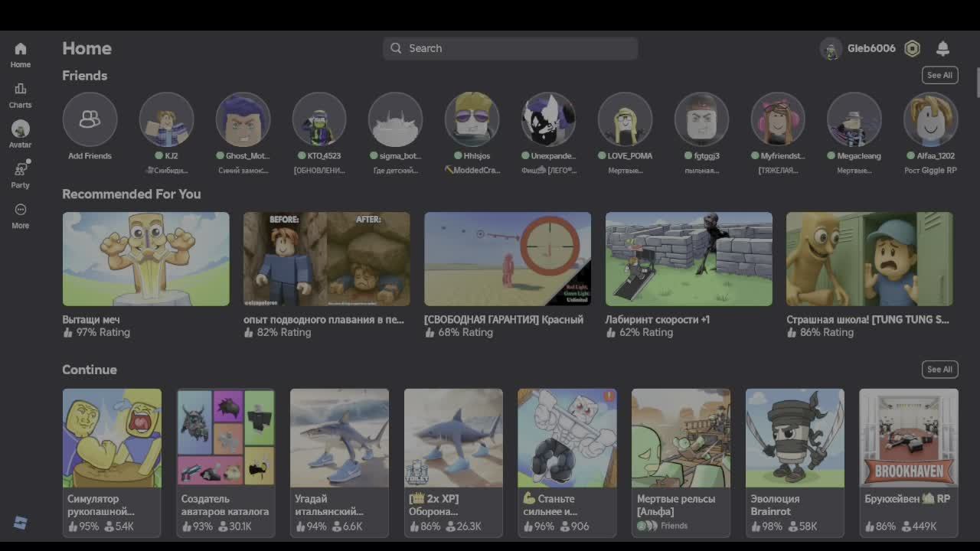Click the Recommended For You heading
Image resolution: width=980 pixels, height=551 pixels.
[132, 194]
